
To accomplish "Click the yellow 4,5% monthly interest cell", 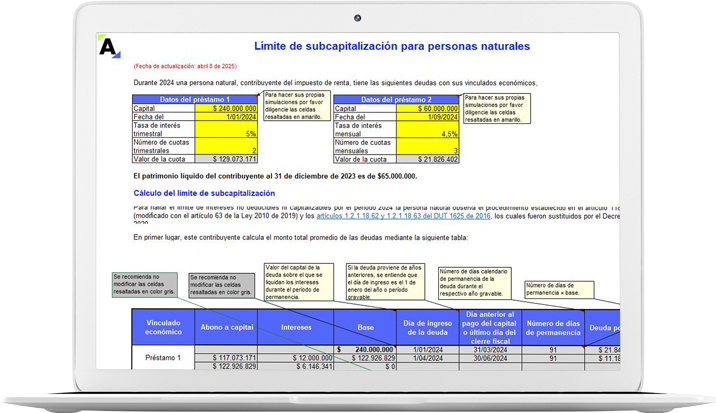I will coord(427,129).
